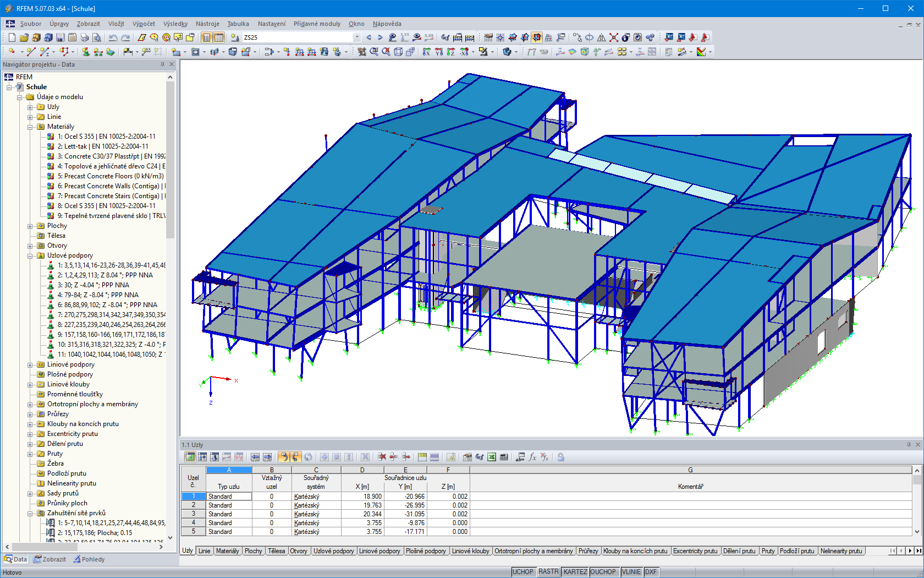Create a new model with the New icon
This screenshot has height=578, width=924.
(x=12, y=37)
